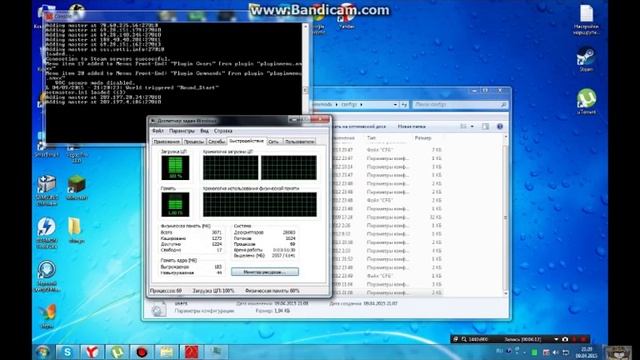The width and height of the screenshot is (640, 360).
Task: Switch to the Процессы tab
Action: 194,142
